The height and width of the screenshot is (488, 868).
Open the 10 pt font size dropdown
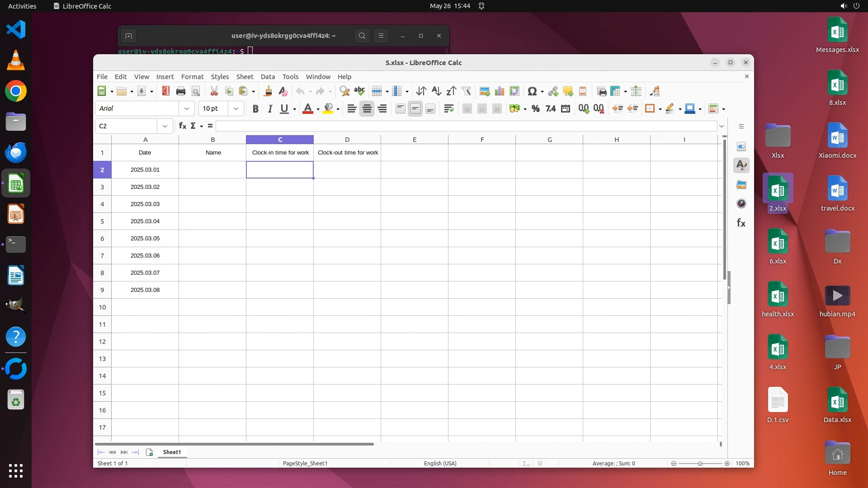pyautogui.click(x=236, y=108)
